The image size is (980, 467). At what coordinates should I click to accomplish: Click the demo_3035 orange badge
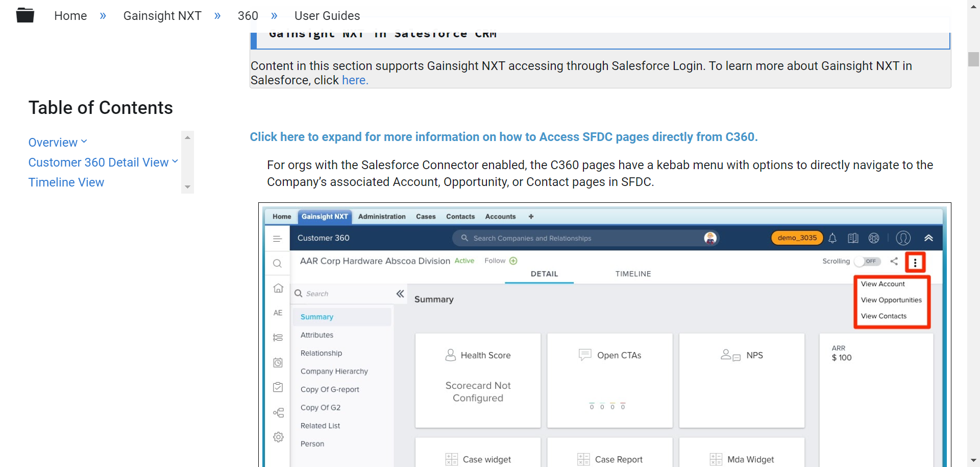pos(797,238)
